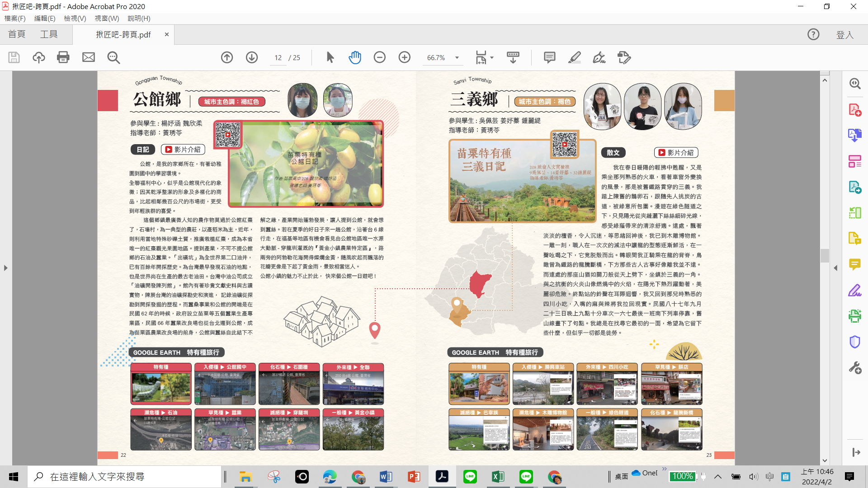Click scrollbar down arrow
The width and height of the screenshot is (868, 488).
tap(825, 461)
